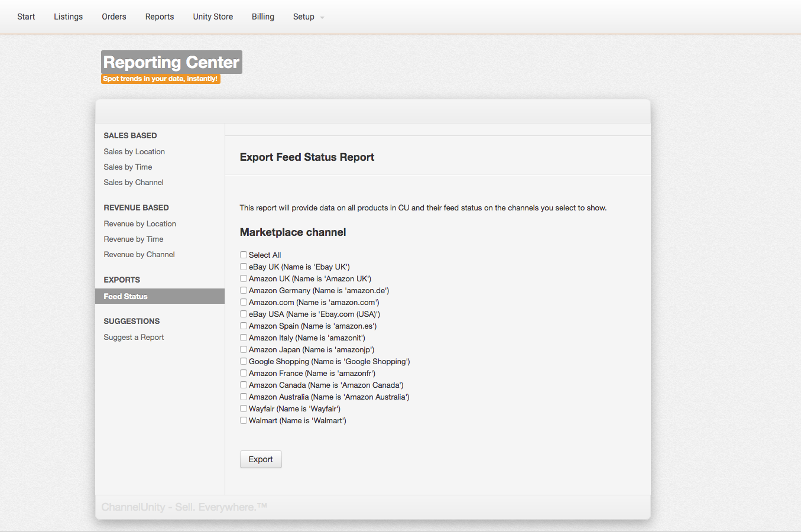Open the Reports menu item

(x=160, y=17)
